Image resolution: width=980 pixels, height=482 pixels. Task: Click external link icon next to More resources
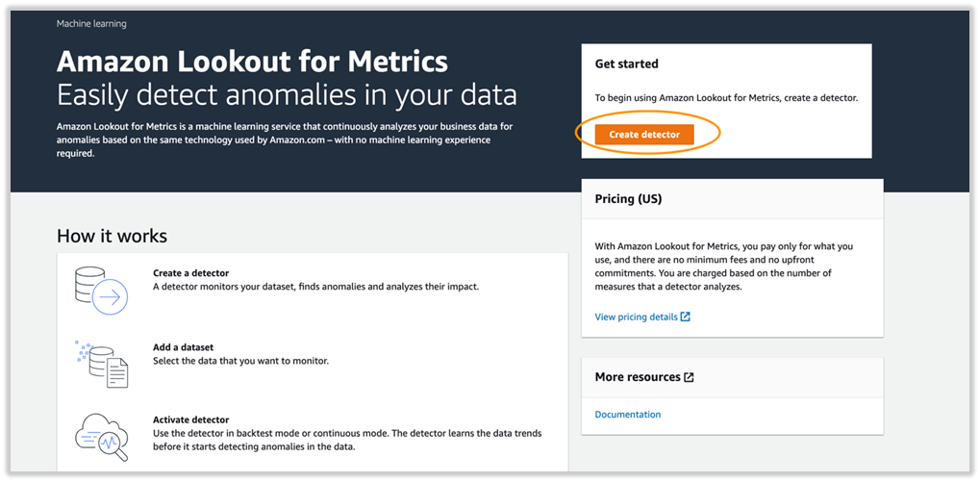[x=689, y=377]
